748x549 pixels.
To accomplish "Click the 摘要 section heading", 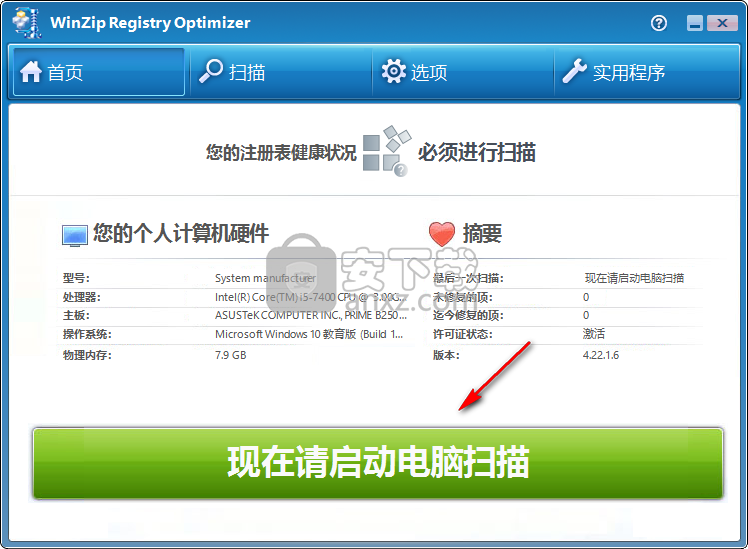I will tap(482, 234).
